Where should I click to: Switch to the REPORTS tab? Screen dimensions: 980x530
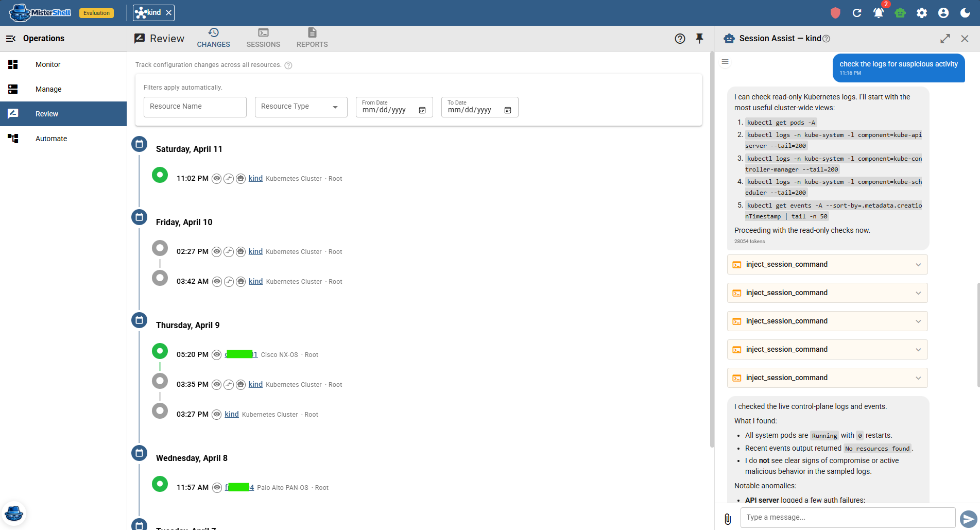tap(312, 38)
